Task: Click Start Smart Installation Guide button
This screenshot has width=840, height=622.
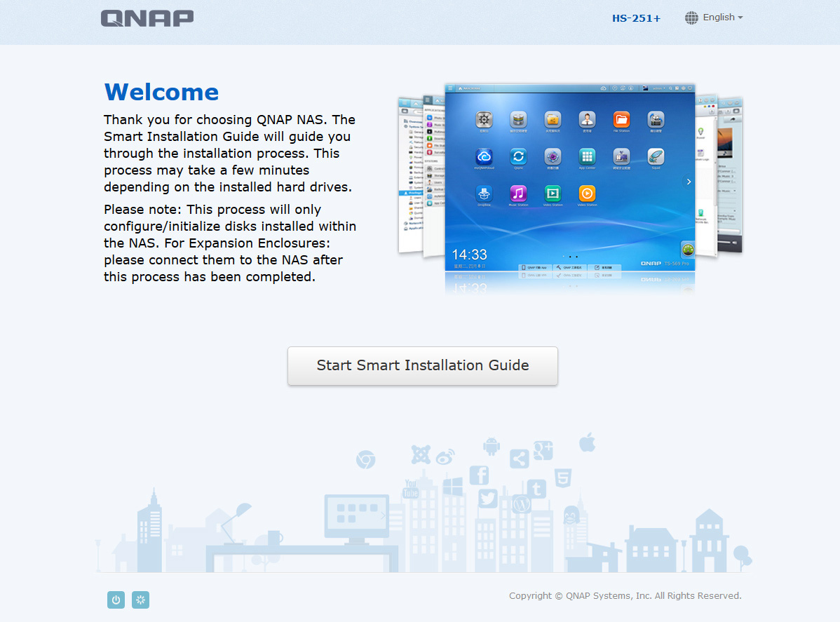Action: coord(422,365)
